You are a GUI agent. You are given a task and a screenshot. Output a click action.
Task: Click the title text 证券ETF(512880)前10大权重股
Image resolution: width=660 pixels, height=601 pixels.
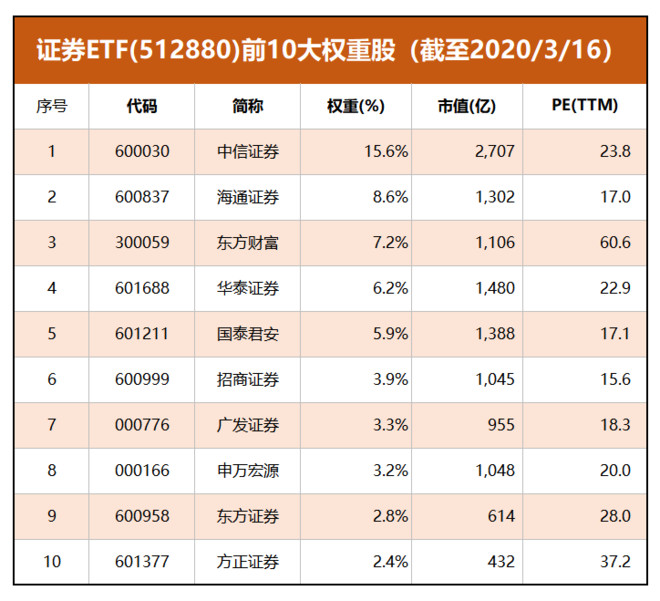tap(216, 50)
